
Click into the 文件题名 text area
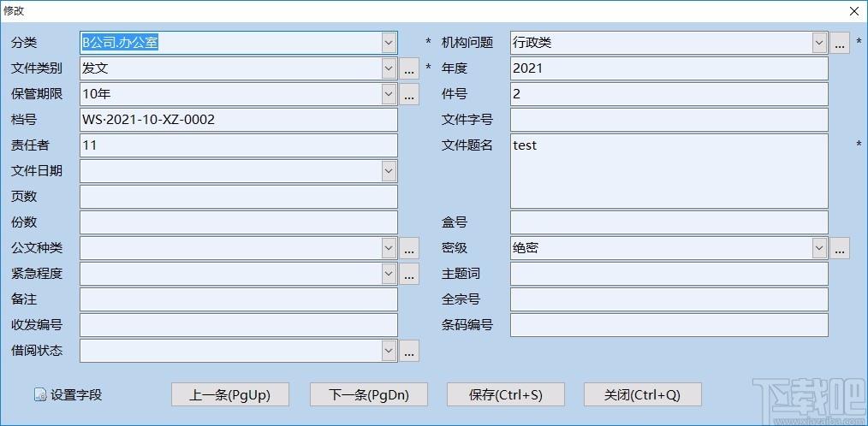pyautogui.click(x=669, y=171)
